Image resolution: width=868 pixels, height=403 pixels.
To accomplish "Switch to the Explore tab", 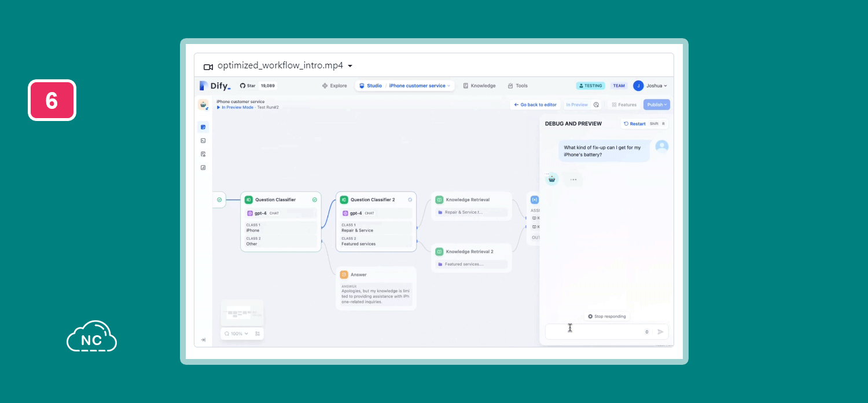I will click(334, 86).
